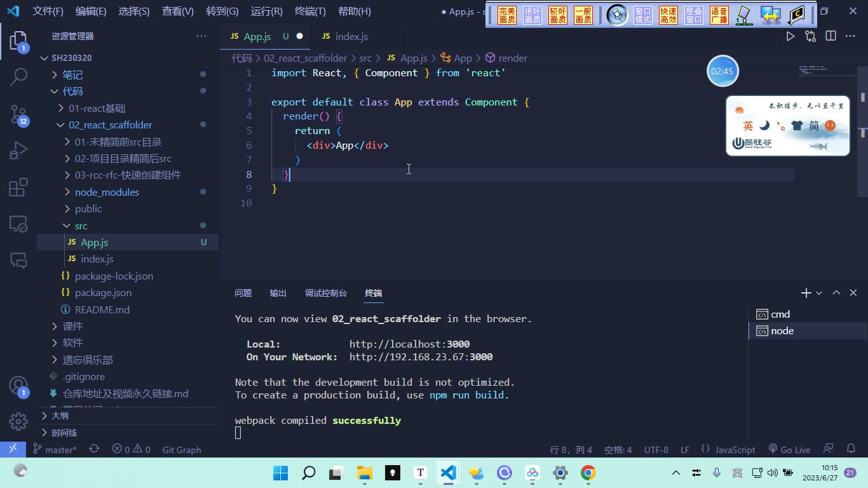Open the Remote Explorer view

[18, 224]
